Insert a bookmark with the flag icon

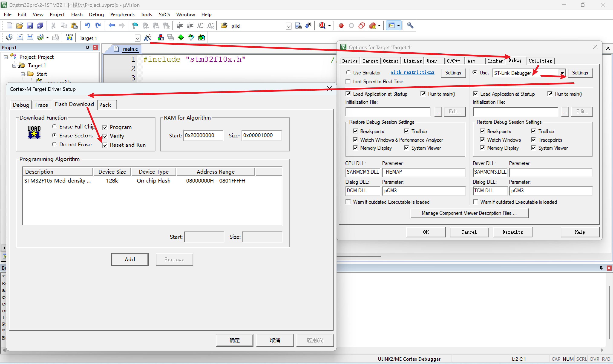coord(135,26)
